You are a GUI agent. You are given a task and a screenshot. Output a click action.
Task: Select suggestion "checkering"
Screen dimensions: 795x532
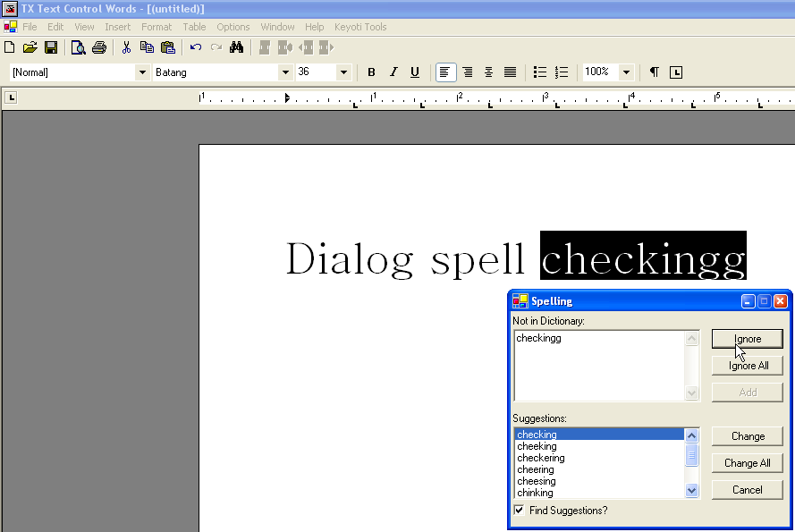pyautogui.click(x=599, y=458)
